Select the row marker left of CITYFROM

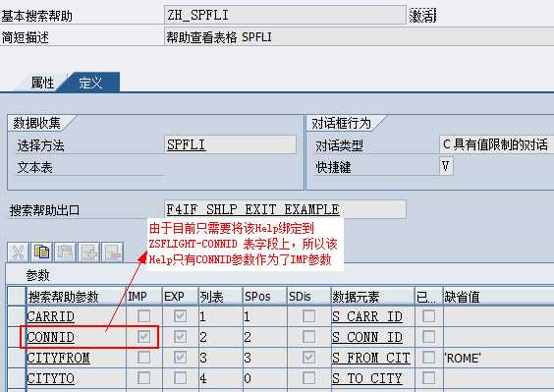[x=17, y=358]
